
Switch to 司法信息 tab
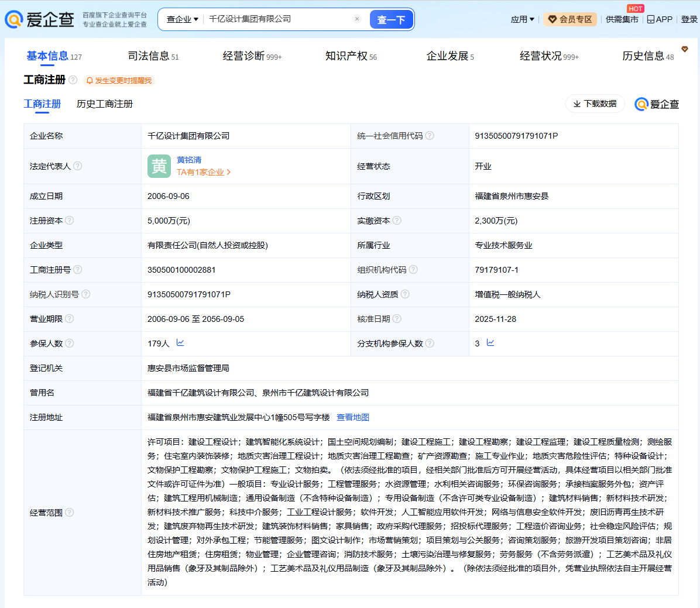[153, 56]
